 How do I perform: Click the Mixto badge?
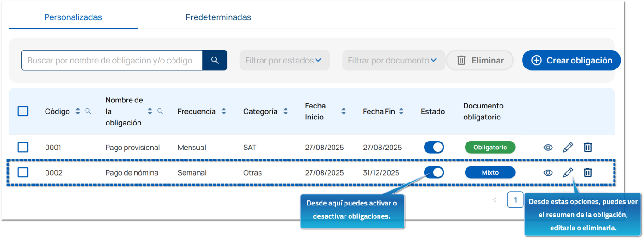pyautogui.click(x=490, y=172)
